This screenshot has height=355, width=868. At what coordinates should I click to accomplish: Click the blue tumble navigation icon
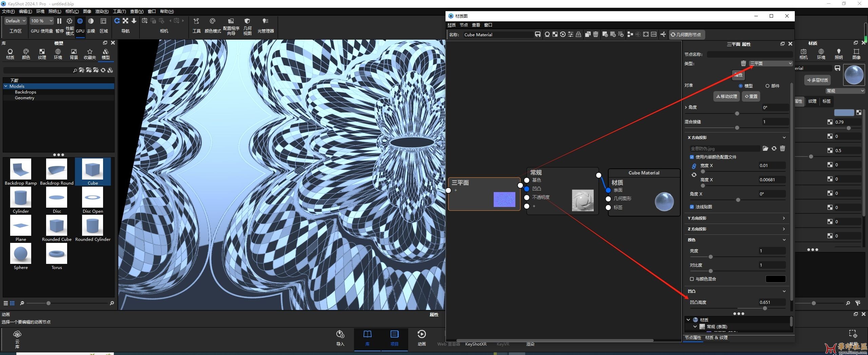[x=117, y=21]
